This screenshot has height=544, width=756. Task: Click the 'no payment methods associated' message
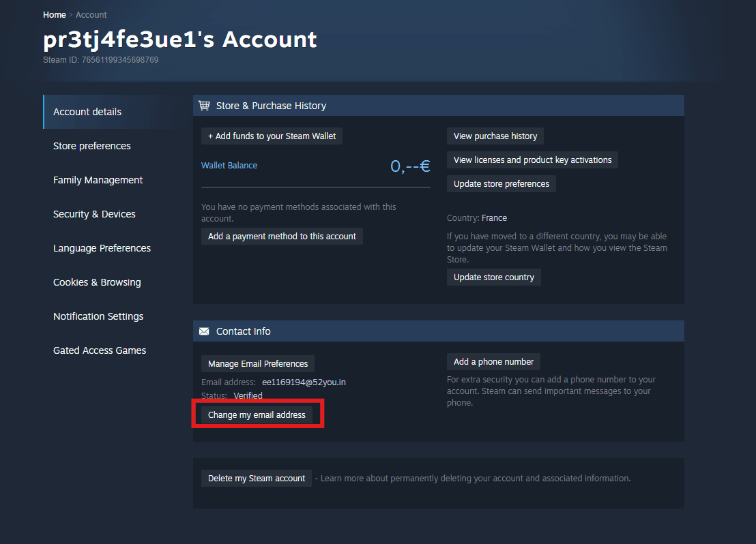(298, 213)
